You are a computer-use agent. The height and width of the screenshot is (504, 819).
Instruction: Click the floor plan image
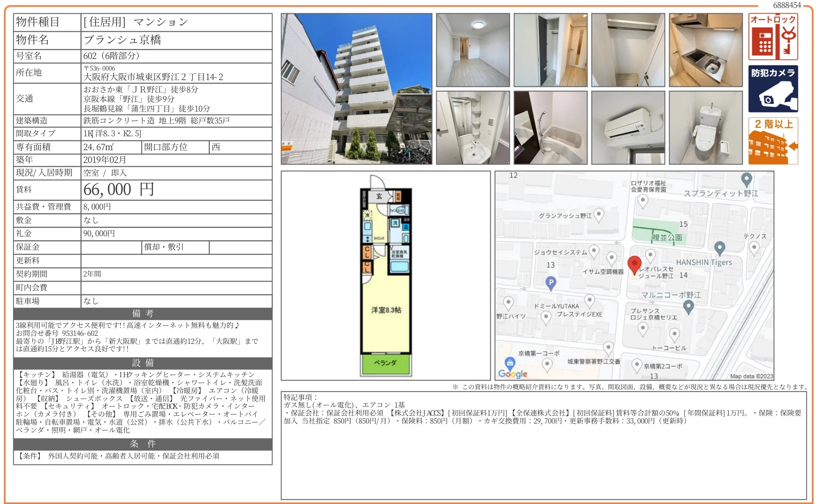click(385, 276)
